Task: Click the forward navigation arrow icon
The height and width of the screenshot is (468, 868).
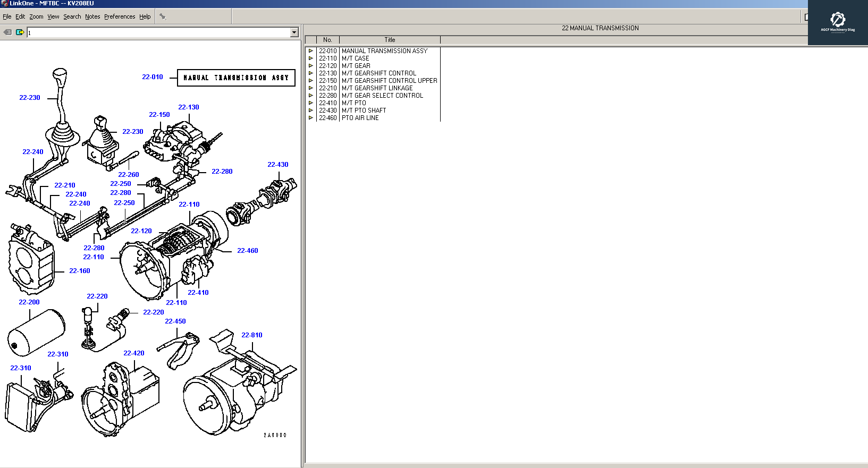Action: [20, 32]
